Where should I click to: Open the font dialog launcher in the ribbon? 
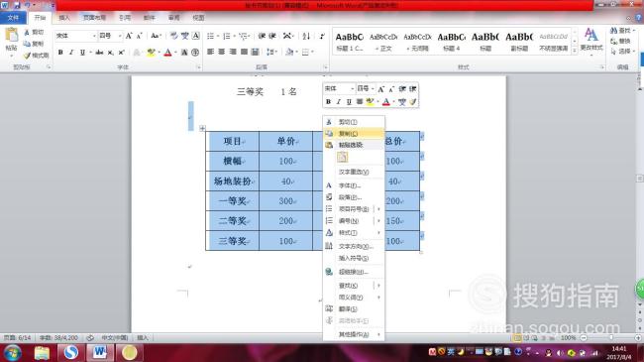[x=199, y=67]
